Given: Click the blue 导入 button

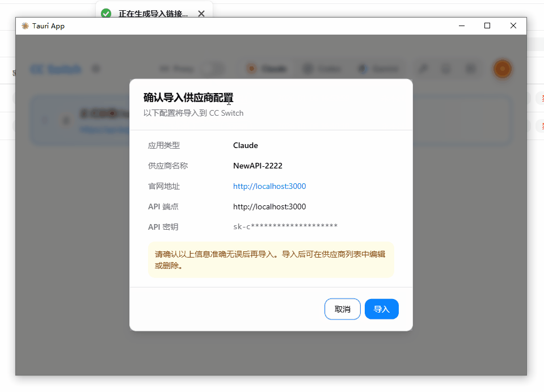Looking at the screenshot, I should click(x=381, y=309).
